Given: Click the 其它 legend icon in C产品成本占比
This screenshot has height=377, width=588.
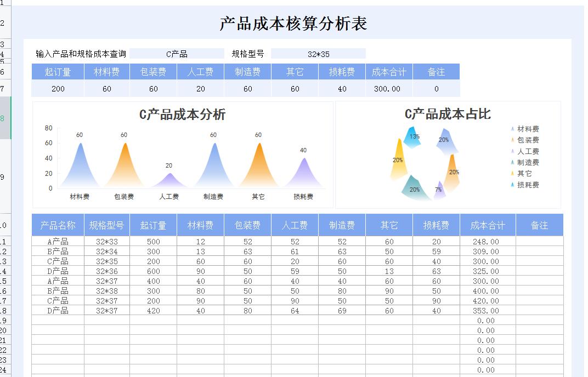Looking at the screenshot, I should tap(513, 174).
